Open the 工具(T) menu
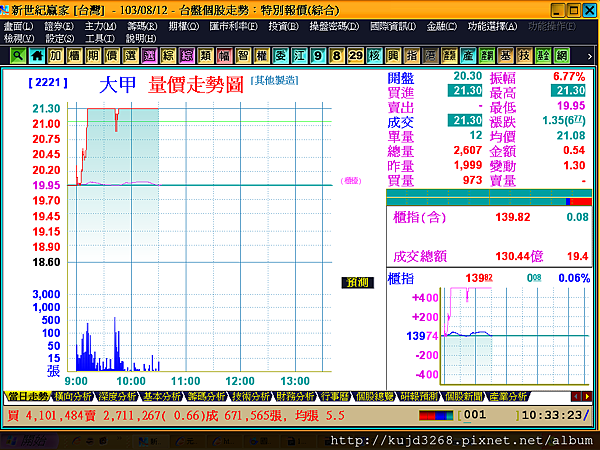 [x=100, y=39]
